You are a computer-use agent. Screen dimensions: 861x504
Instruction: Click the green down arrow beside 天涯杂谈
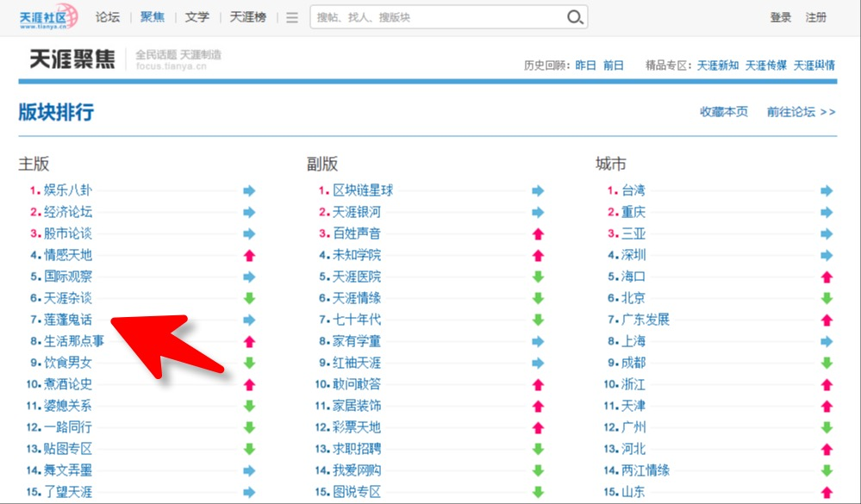point(249,297)
